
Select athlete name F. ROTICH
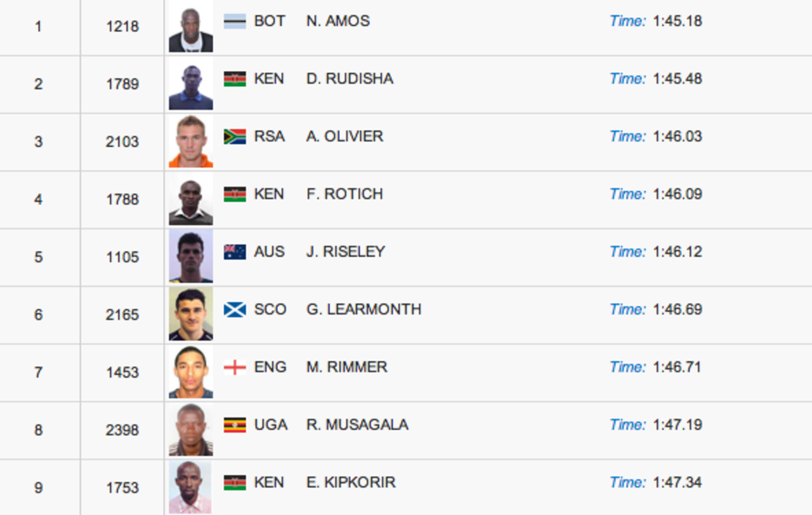(344, 194)
